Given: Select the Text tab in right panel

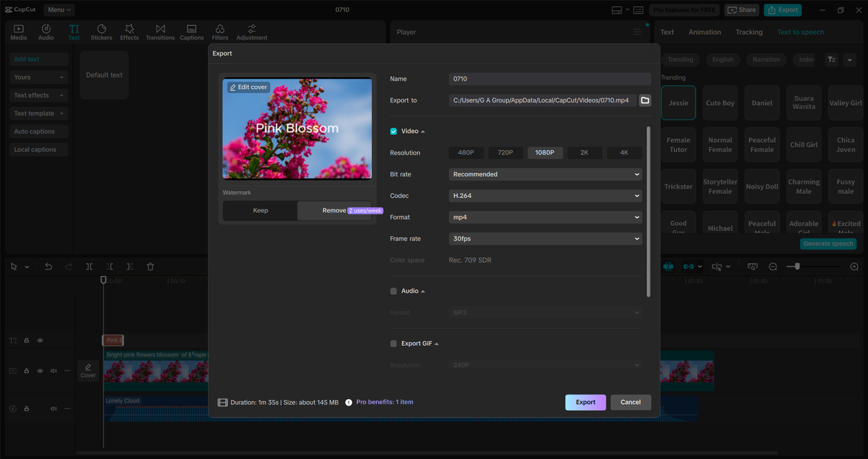Looking at the screenshot, I should (x=667, y=32).
